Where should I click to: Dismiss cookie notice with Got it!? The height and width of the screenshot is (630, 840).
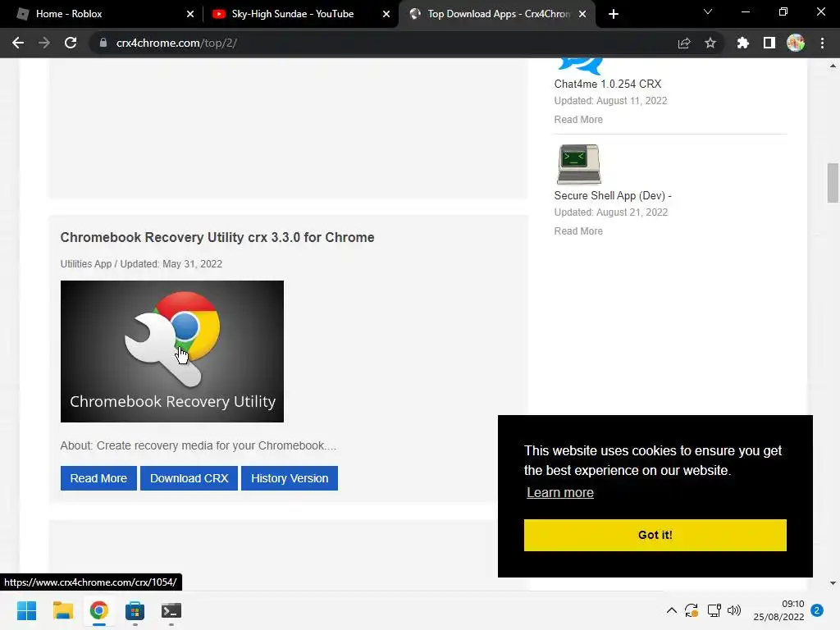[655, 535]
